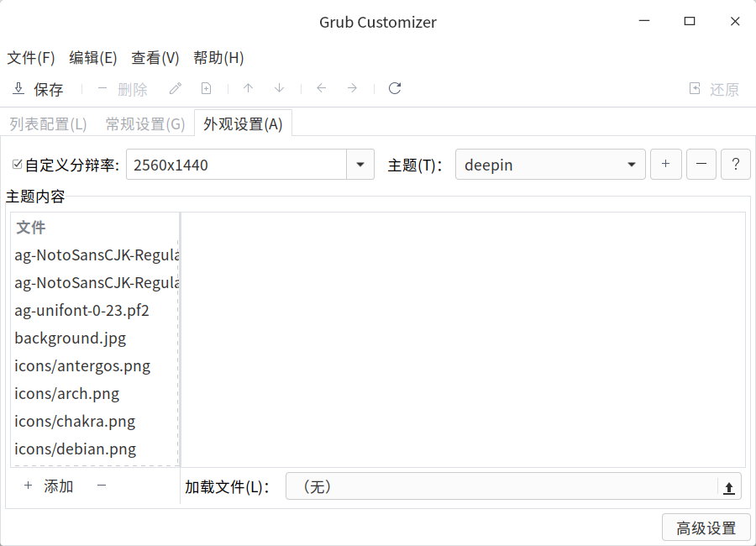Open the 自定义分辨率 resolution dropdown
The width and height of the screenshot is (756, 546).
coord(360,164)
